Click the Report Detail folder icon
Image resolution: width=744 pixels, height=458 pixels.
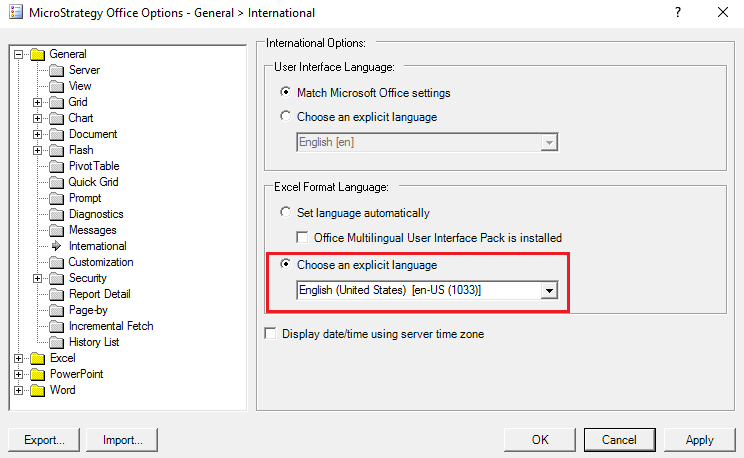[56, 294]
